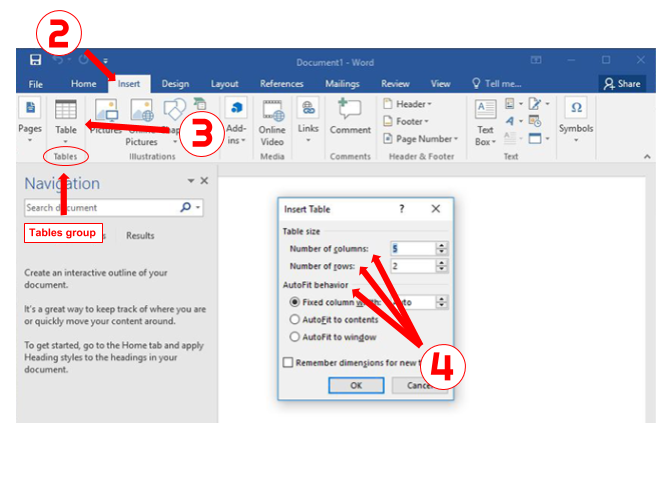Click the Share button

click(622, 84)
